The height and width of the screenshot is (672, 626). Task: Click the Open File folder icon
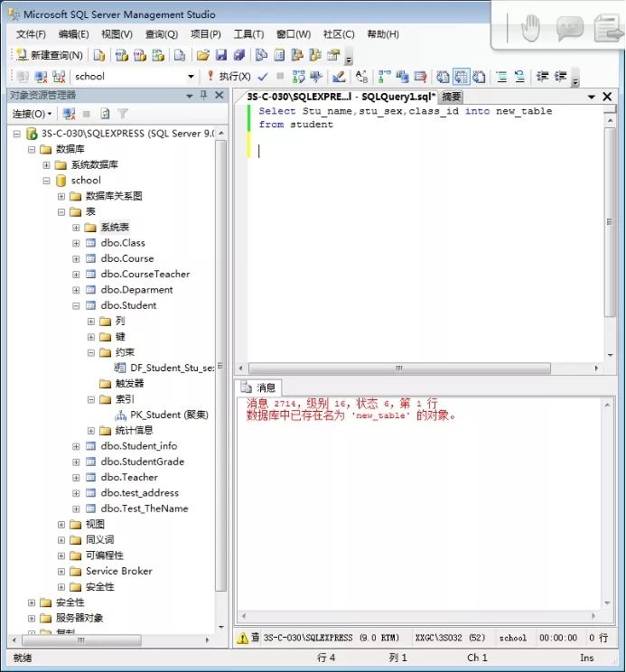click(202, 55)
